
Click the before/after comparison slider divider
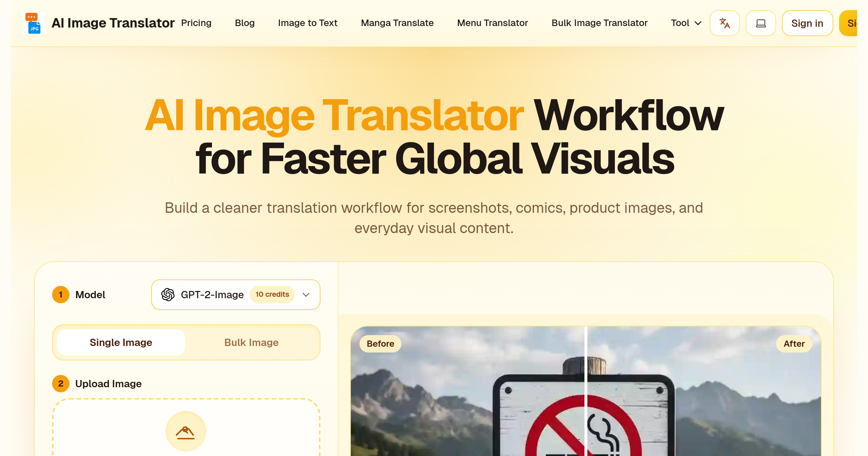click(x=586, y=391)
